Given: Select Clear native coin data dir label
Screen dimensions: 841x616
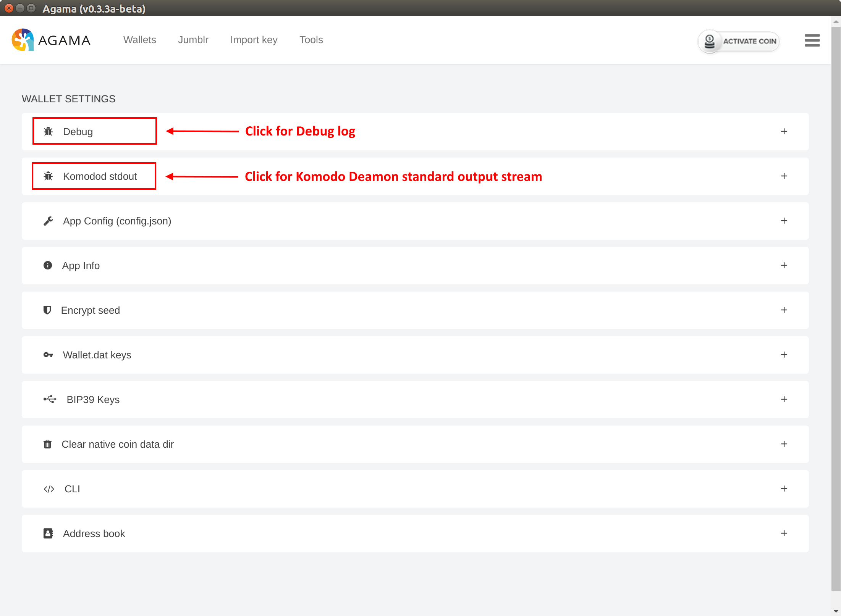Looking at the screenshot, I should [118, 444].
